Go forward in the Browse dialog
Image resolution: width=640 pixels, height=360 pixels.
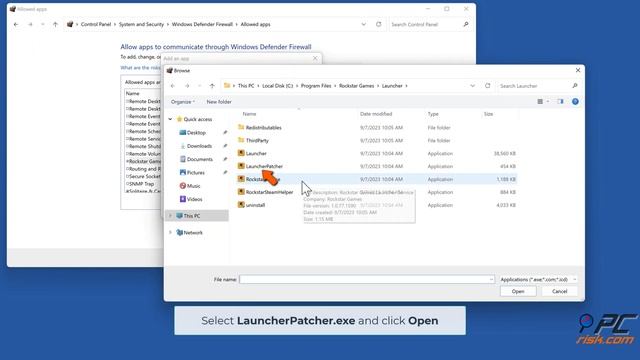pyautogui.click(x=187, y=86)
